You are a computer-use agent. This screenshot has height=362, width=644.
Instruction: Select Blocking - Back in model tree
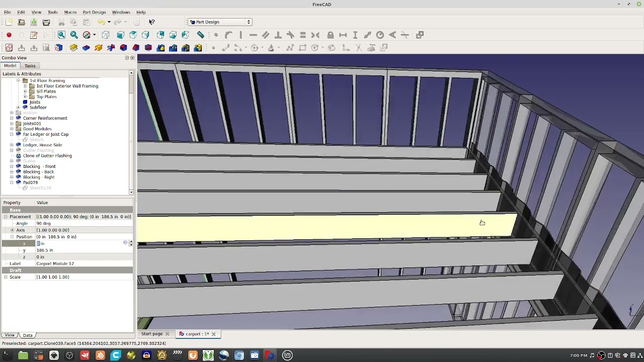pos(38,172)
